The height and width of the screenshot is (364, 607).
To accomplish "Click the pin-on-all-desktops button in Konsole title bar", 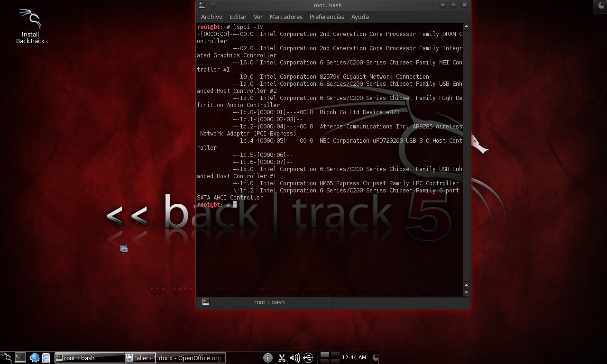I will click(213, 5).
